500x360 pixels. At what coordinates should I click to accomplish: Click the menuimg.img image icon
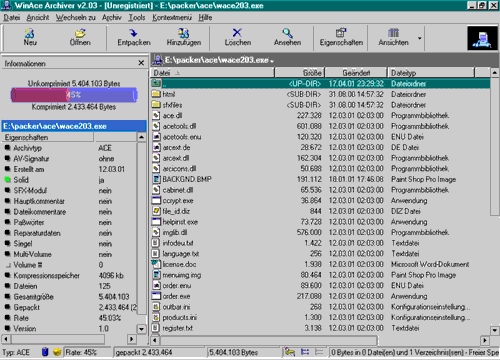click(x=156, y=275)
